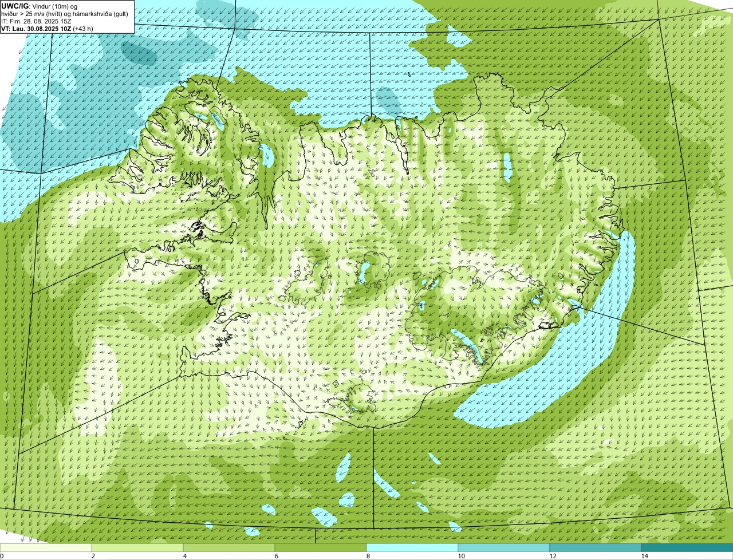Click the 8–10 m/s light cyan legend swatch
The height and width of the screenshot is (560, 733).
(x=412, y=547)
